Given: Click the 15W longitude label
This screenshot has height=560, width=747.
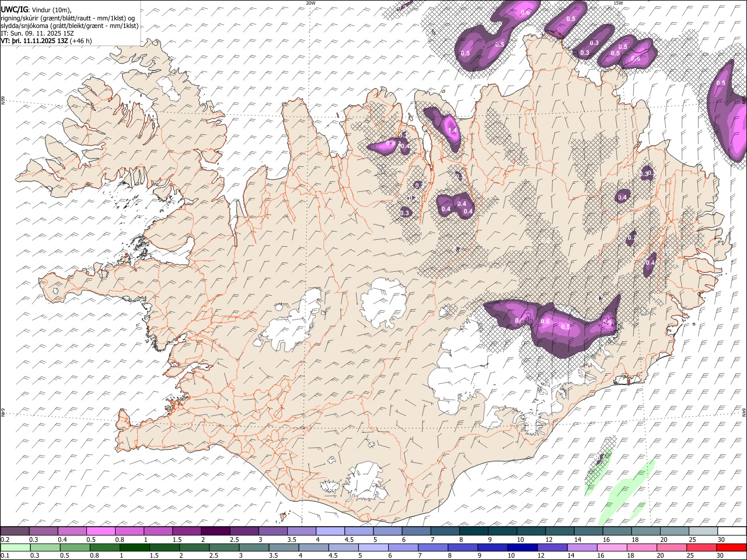Looking at the screenshot, I should tap(618, 3).
